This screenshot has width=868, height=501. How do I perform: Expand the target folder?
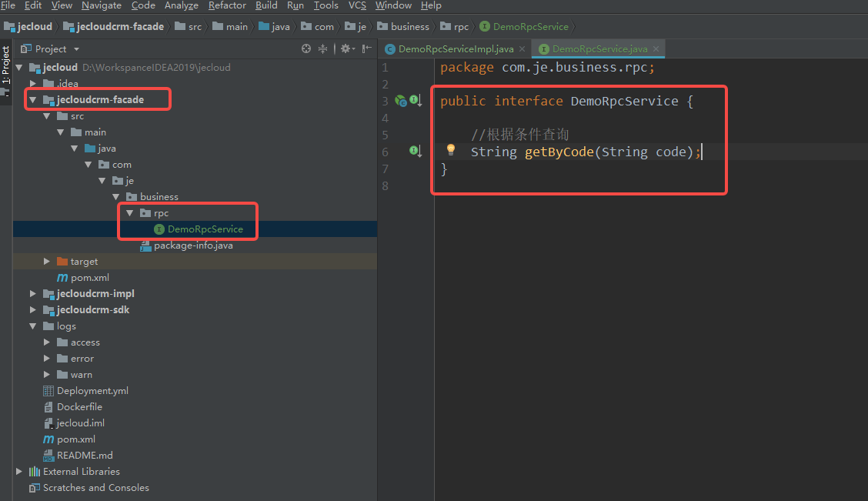(x=46, y=262)
